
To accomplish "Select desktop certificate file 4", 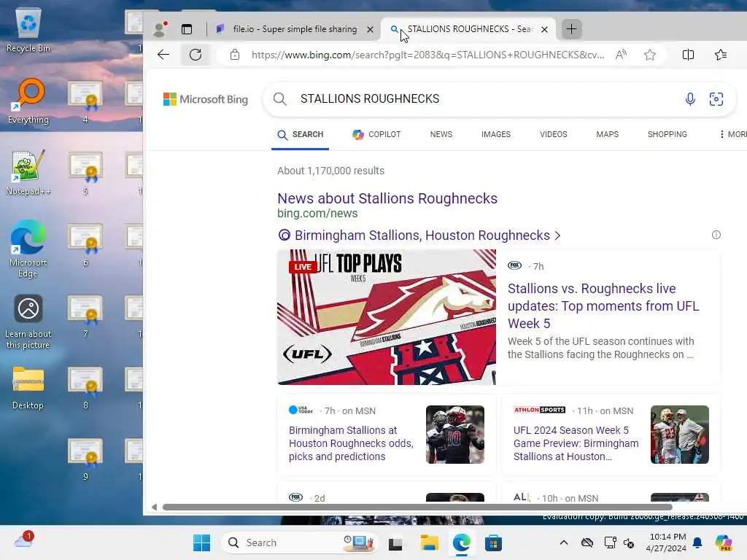I will pos(85,101).
